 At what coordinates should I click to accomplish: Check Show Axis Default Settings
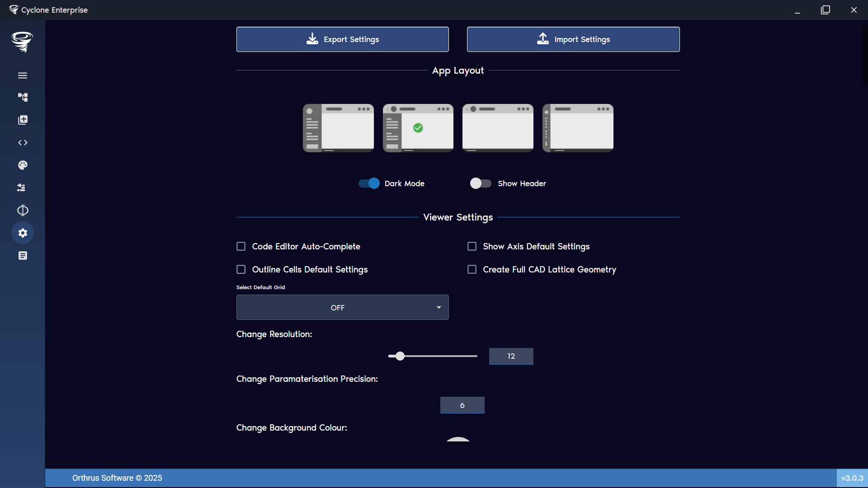pos(472,246)
